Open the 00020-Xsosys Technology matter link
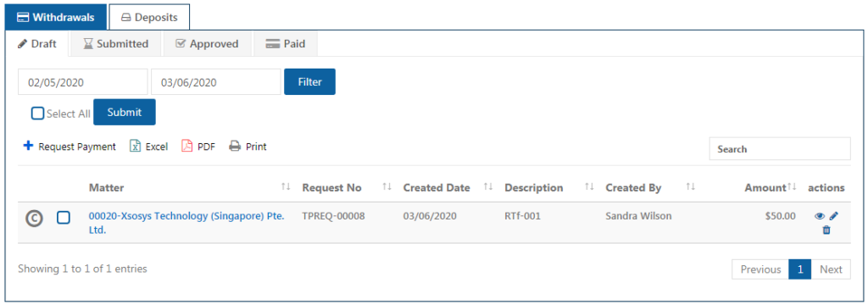This screenshot has height=305, width=868. (186, 223)
